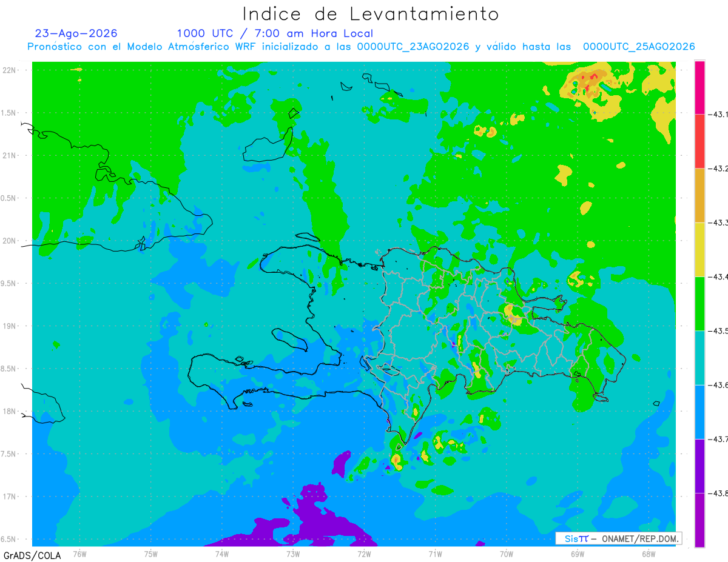Click the legend value "-43.6"
Viewport: 728px width, 562px height.
pos(717,385)
